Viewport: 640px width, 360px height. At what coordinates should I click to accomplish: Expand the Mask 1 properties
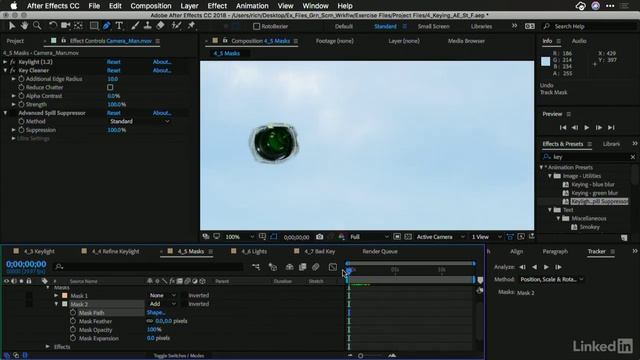pos(56,296)
